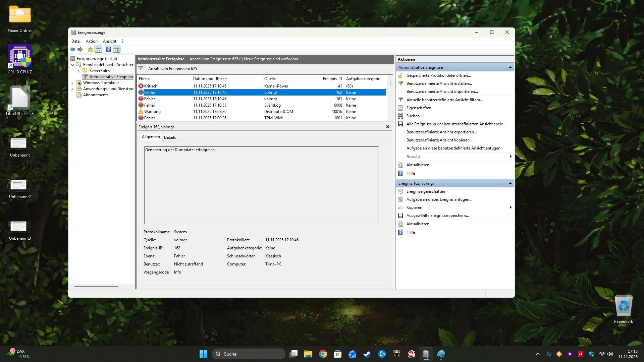The image size is (644, 362).
Task: Toggle the console tree show/hide toolbar button
Action: 99,50
